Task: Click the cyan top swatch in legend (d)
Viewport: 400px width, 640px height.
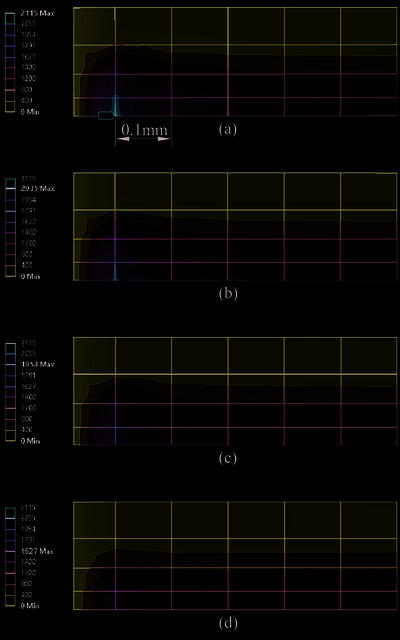Action: click(10, 513)
